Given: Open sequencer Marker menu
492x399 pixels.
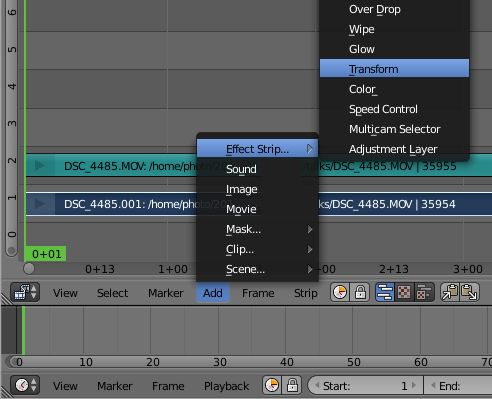Looking at the screenshot, I should [166, 293].
